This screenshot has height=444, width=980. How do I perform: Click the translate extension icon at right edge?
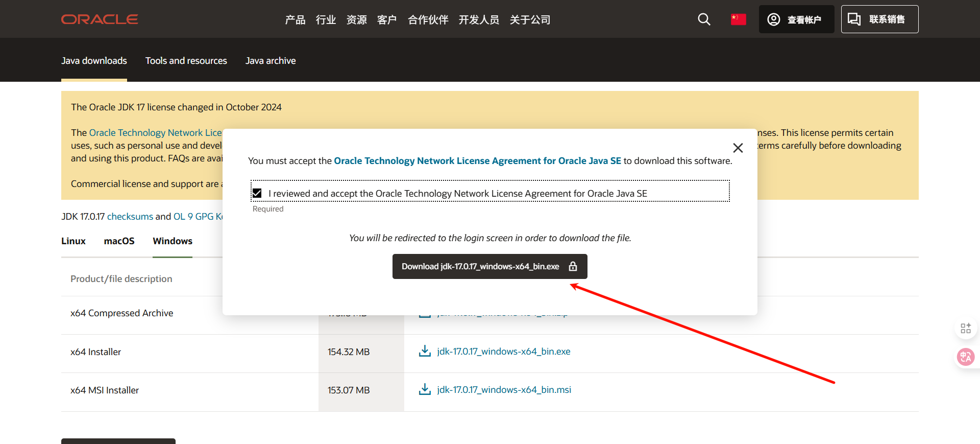point(965,357)
